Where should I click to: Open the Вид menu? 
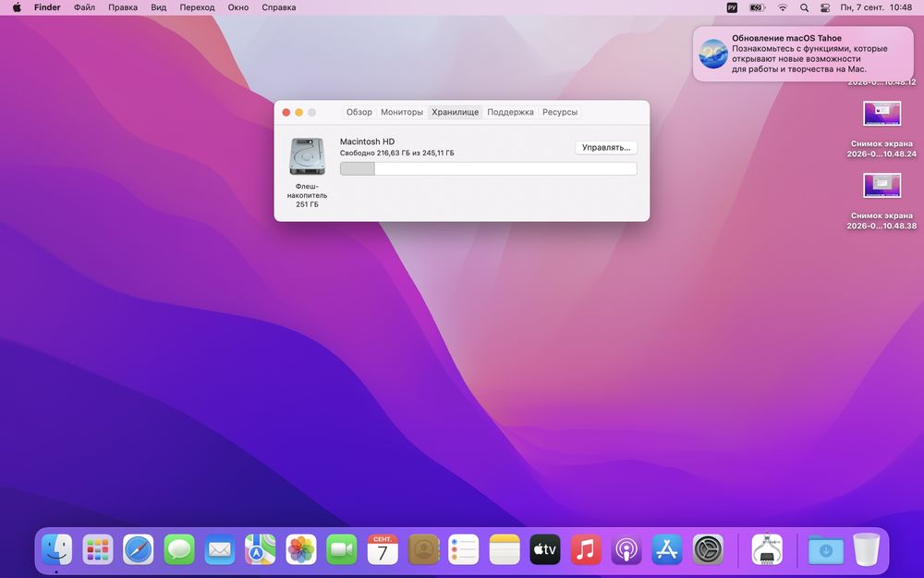(159, 7)
